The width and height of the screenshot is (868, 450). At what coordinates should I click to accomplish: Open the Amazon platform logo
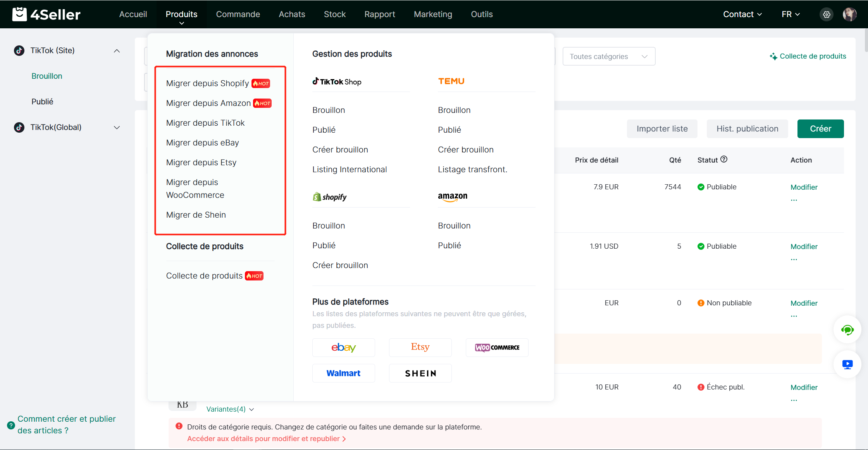pos(453,197)
